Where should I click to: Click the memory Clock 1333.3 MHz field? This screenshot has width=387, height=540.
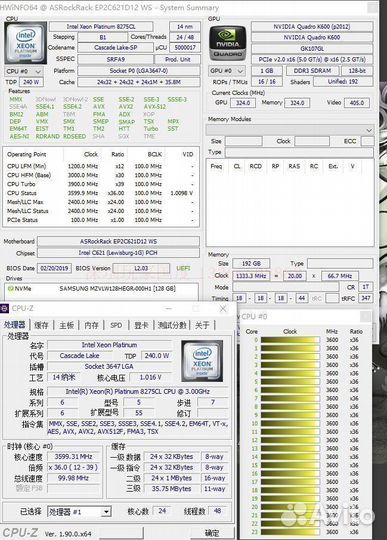pos(251,276)
